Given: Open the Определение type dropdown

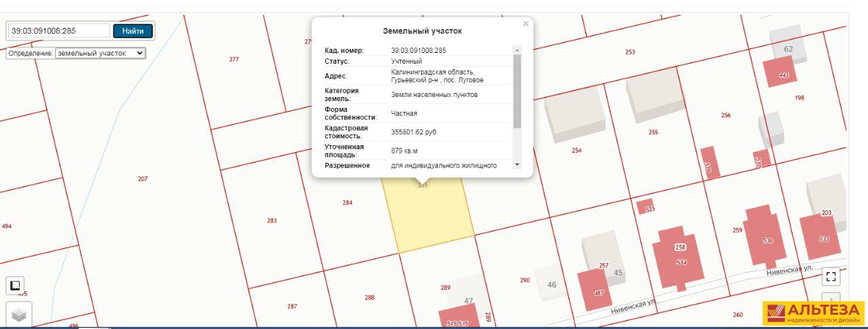Looking at the screenshot, I should pyautogui.click(x=101, y=52).
